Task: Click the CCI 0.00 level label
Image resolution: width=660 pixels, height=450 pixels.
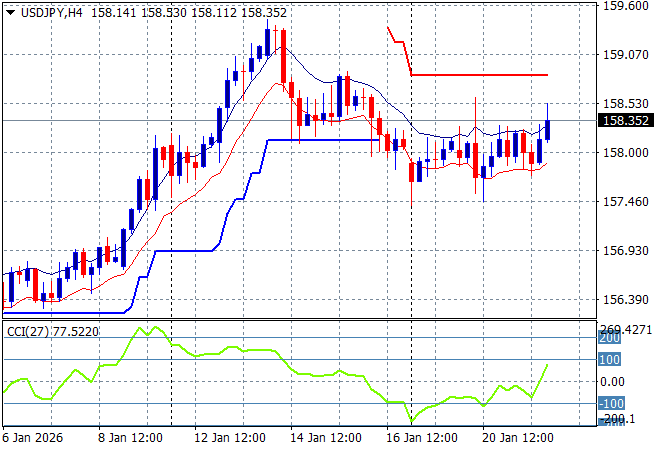Action: (612, 382)
